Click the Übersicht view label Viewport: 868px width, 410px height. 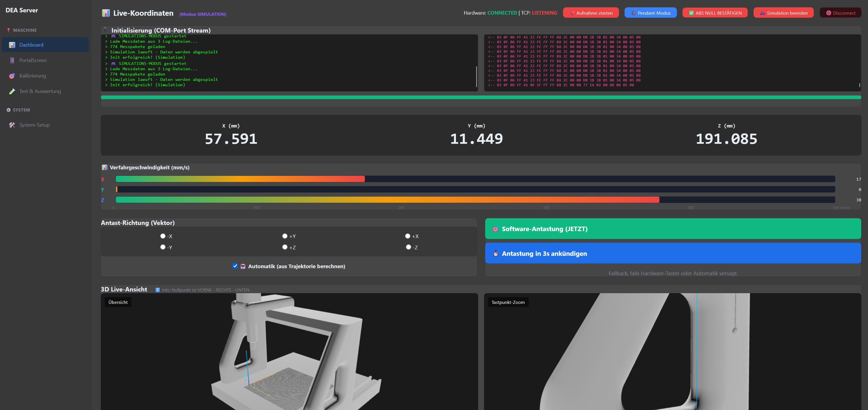click(x=118, y=302)
